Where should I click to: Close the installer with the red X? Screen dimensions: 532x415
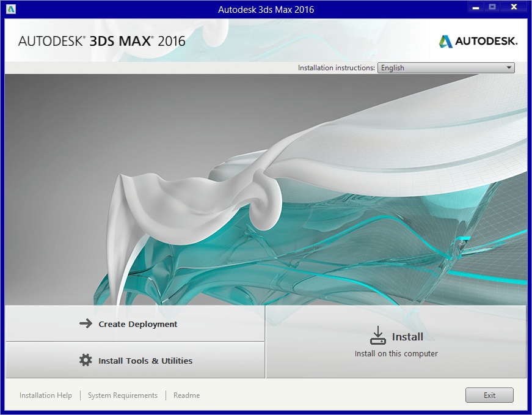click(x=514, y=8)
